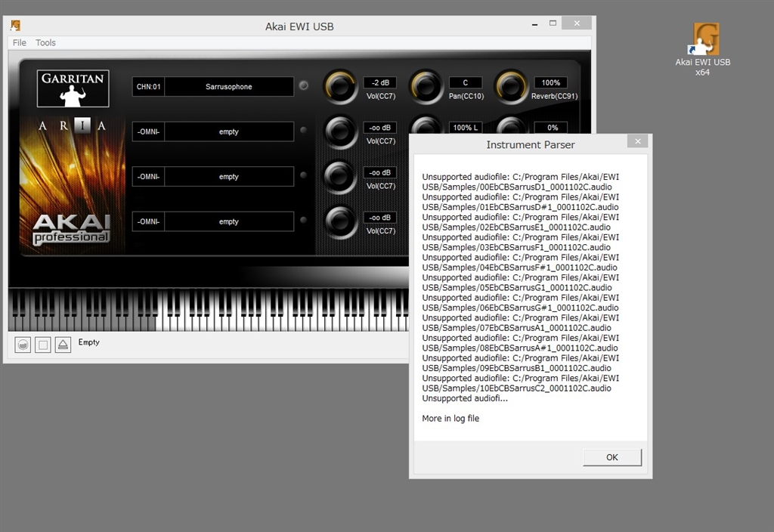Click '06EbCBSarrusG#1_0001102C.audio' line
The image size is (774, 532).
[x=520, y=308]
